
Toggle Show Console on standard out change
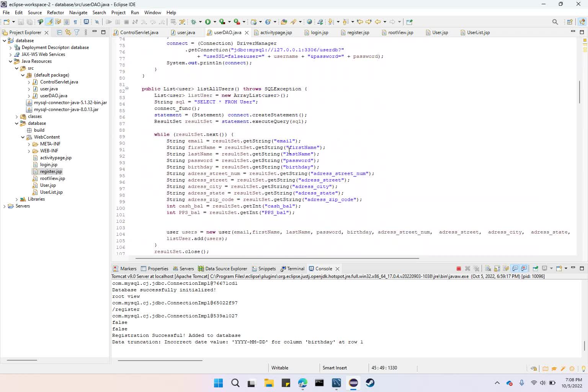515,268
